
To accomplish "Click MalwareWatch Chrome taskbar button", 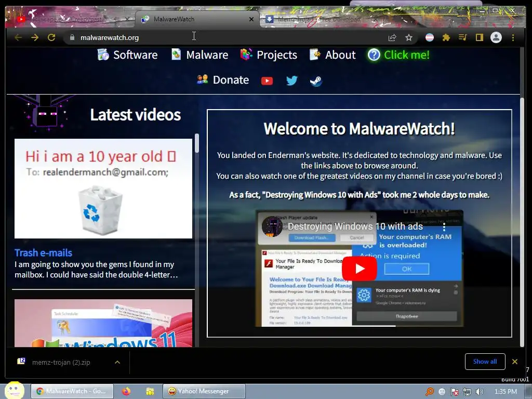I will click(x=73, y=391).
